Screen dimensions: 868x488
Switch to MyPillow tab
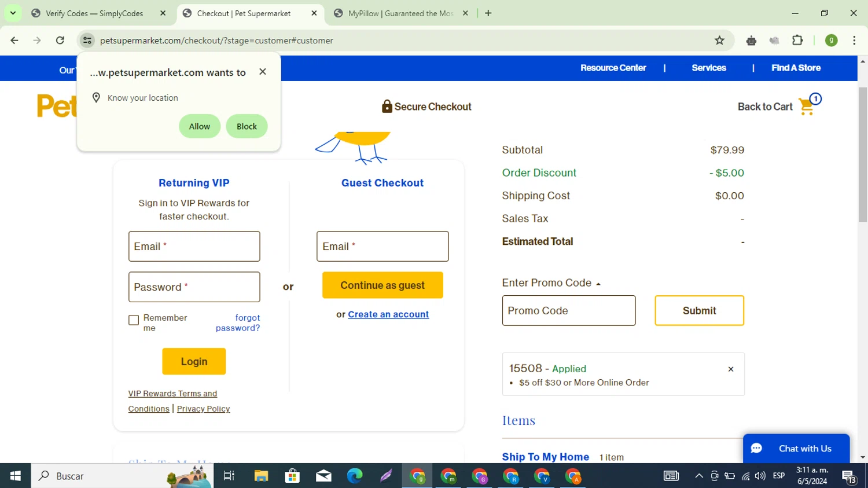[400, 13]
